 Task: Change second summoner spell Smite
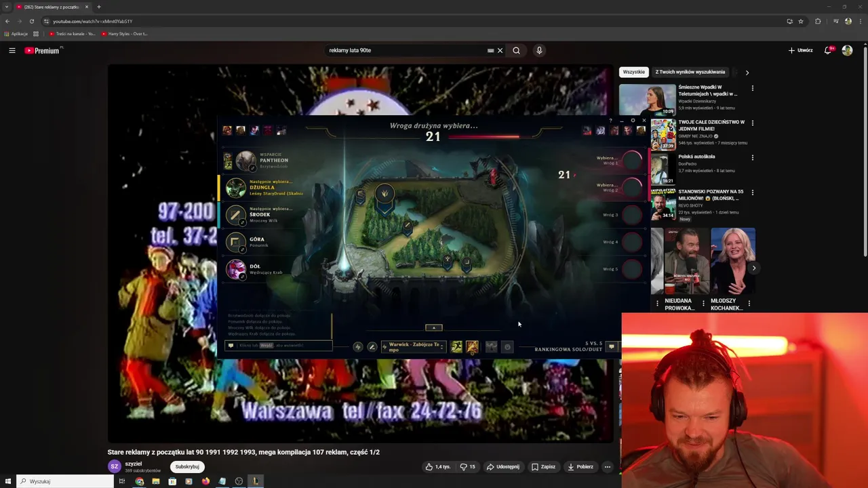coord(472,347)
